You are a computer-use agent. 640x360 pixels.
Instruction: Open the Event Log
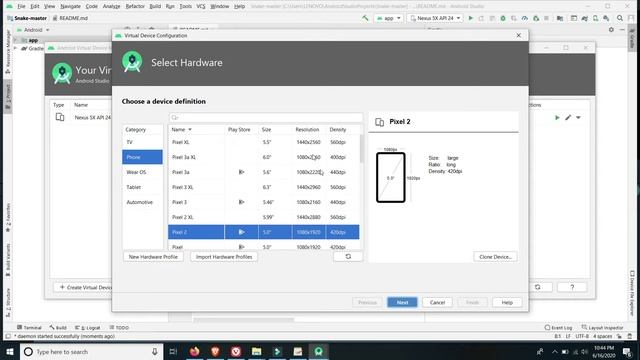(x=558, y=327)
